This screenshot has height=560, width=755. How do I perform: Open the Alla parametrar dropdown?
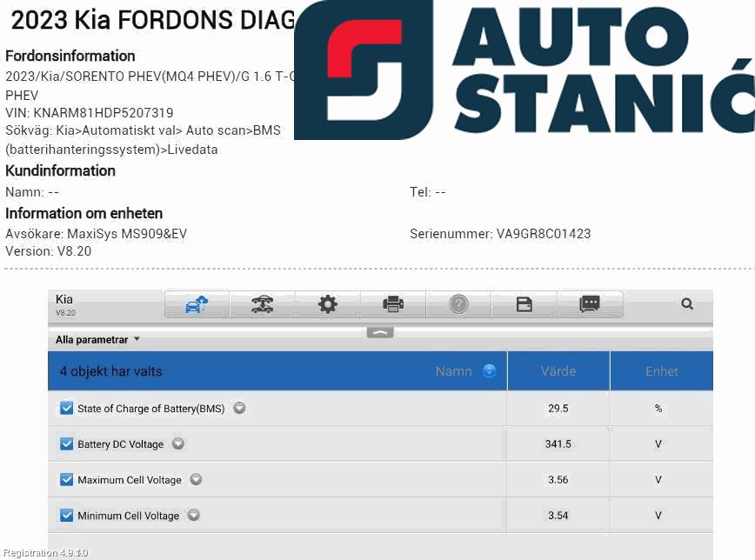(x=97, y=339)
